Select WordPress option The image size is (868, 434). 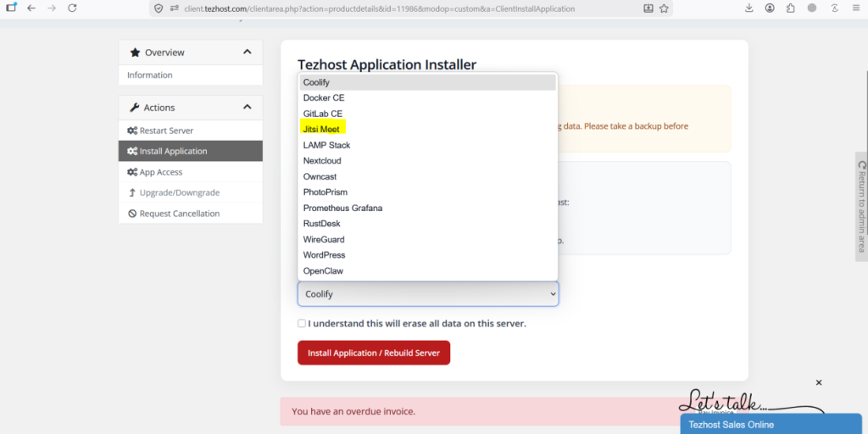pos(428,255)
